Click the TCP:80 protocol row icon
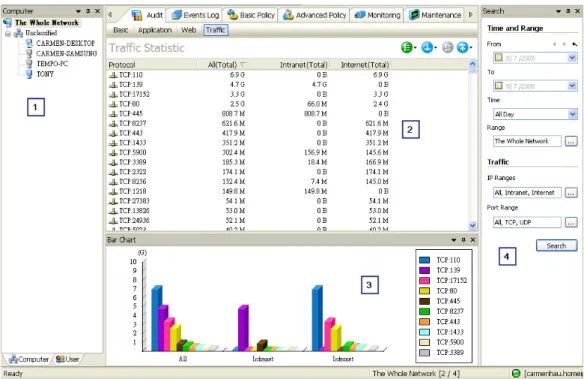This screenshot has height=379, width=584. [x=113, y=104]
